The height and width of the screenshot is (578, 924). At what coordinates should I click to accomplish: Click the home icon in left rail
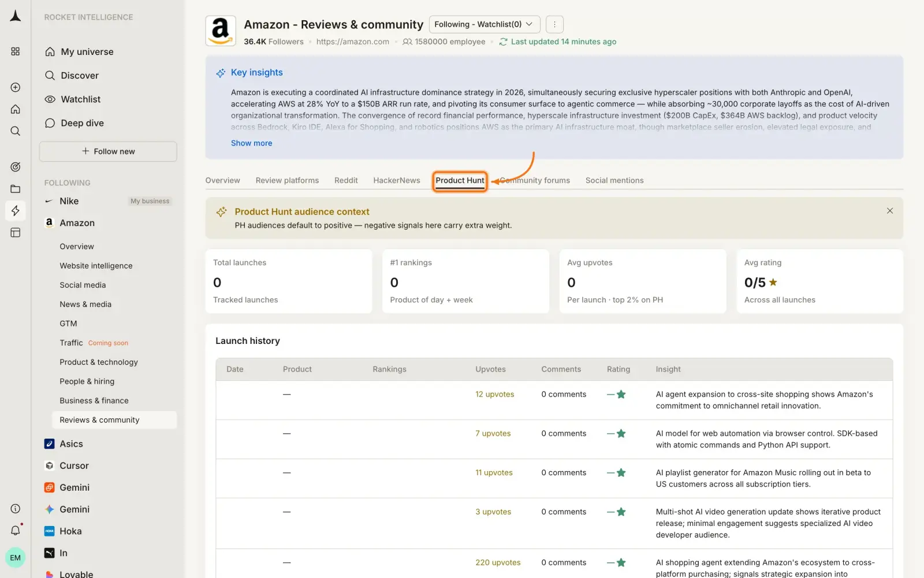16,109
